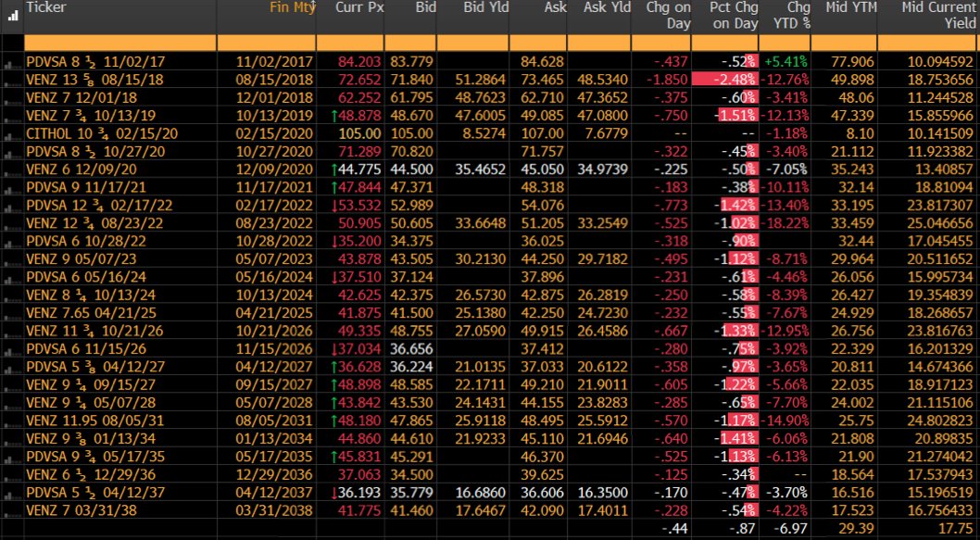This screenshot has width=980, height=540.
Task: Click the Mid Current Yield column header
Action: [938, 16]
